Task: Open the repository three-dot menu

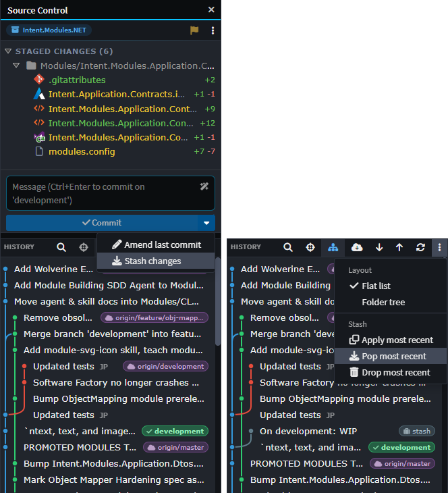Action: point(213,30)
